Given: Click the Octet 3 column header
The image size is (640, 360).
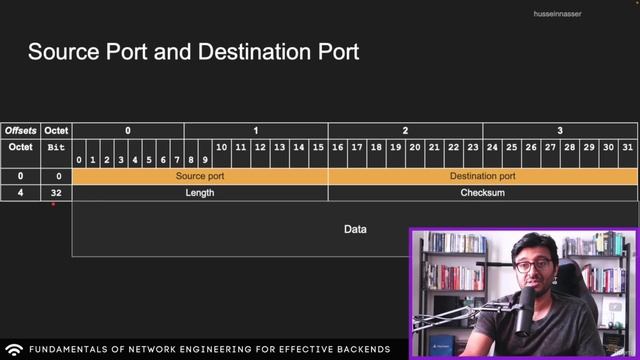Looking at the screenshot, I should tap(560, 131).
